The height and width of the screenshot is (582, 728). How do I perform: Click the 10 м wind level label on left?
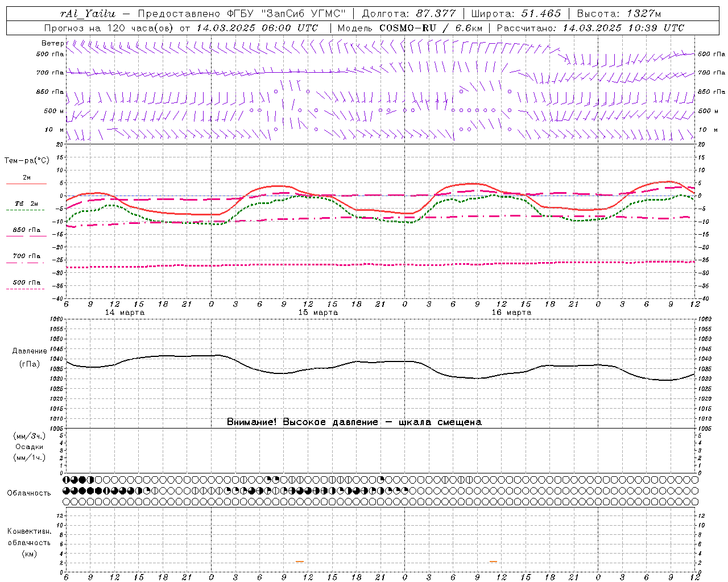[x=55, y=130]
